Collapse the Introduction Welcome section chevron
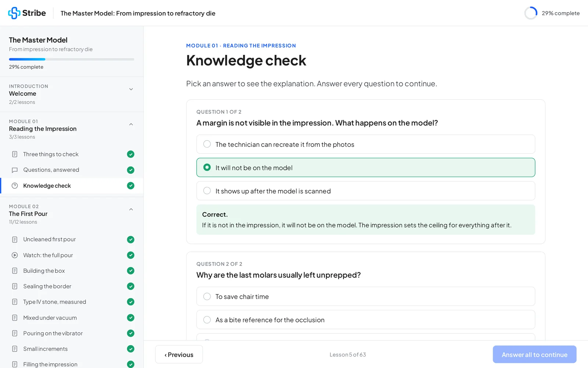The image size is (588, 368). coord(131,89)
